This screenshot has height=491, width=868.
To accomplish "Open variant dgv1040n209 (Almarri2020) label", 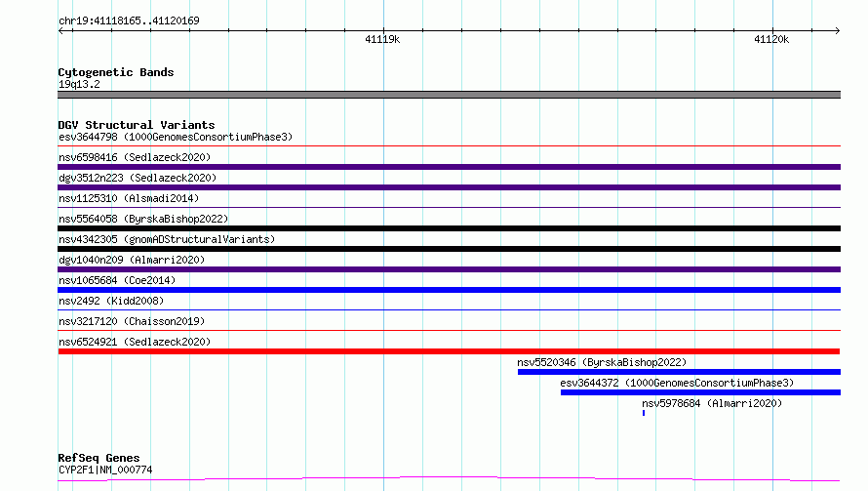I will coord(132,260).
